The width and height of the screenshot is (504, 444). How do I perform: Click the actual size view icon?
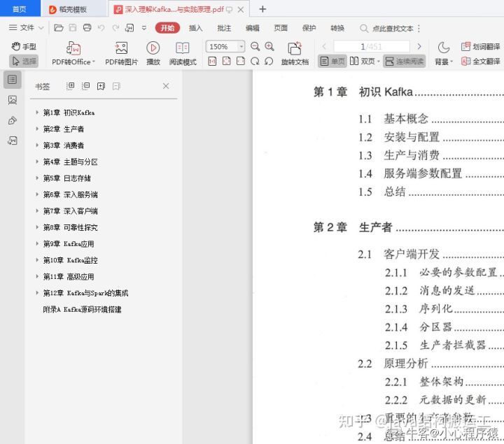[212, 61]
